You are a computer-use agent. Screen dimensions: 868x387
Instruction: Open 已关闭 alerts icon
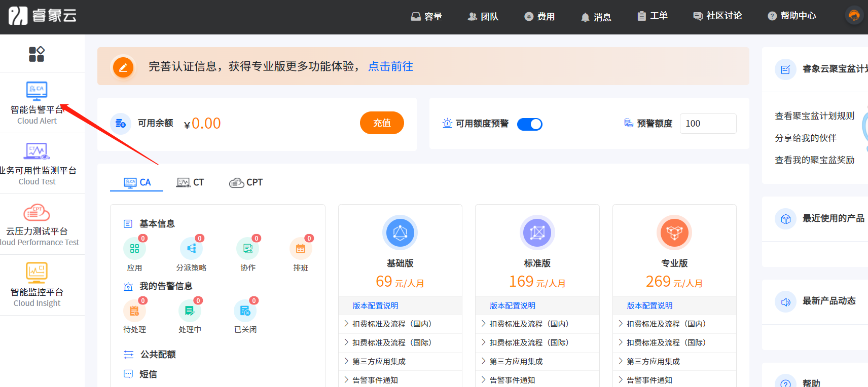[245, 311]
